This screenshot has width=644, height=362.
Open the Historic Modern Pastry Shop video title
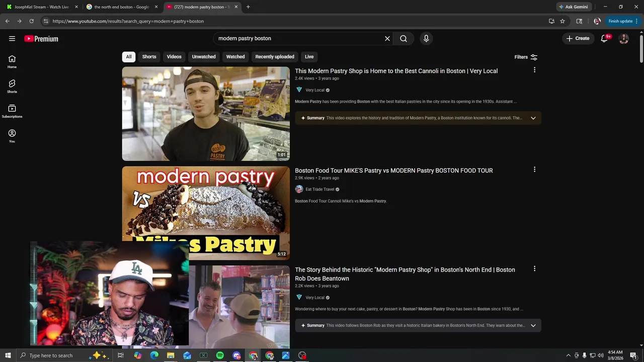point(405,274)
